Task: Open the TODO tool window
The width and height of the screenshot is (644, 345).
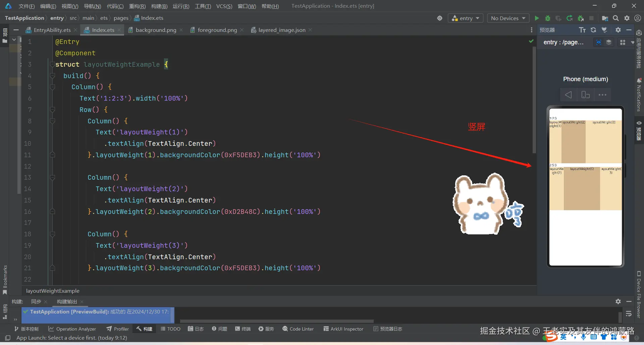Action: 170,329
